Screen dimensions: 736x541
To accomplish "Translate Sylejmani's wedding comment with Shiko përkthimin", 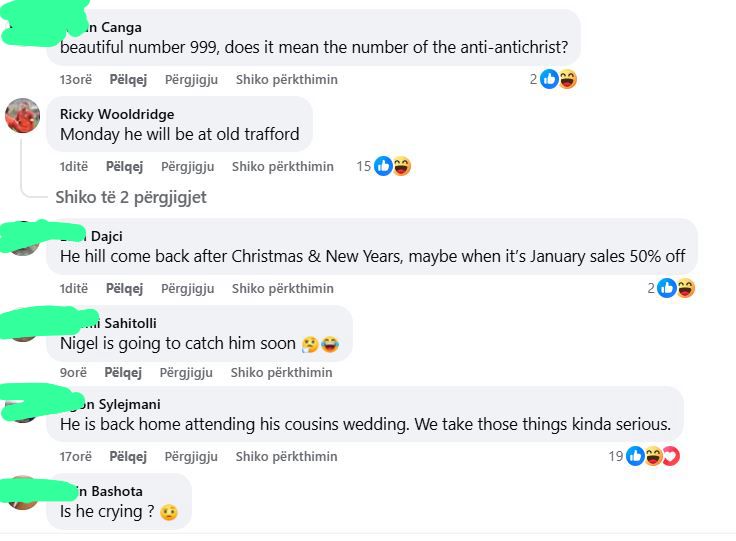I will point(287,456).
